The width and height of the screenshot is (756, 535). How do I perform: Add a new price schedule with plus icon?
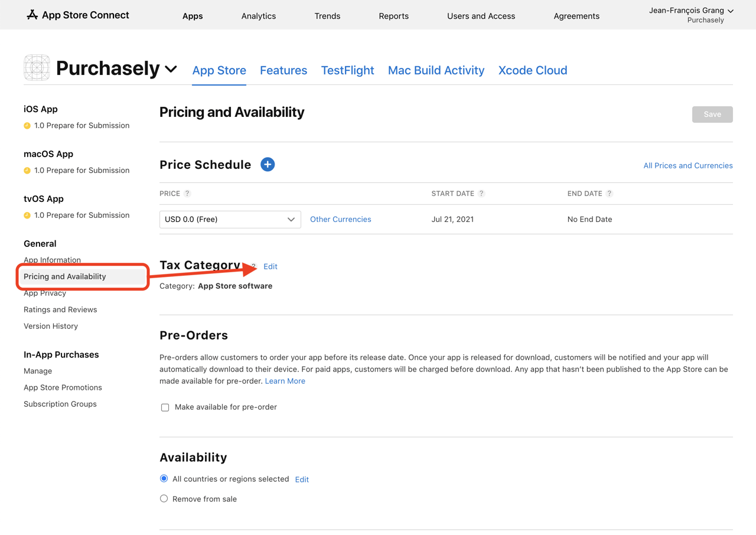268,165
